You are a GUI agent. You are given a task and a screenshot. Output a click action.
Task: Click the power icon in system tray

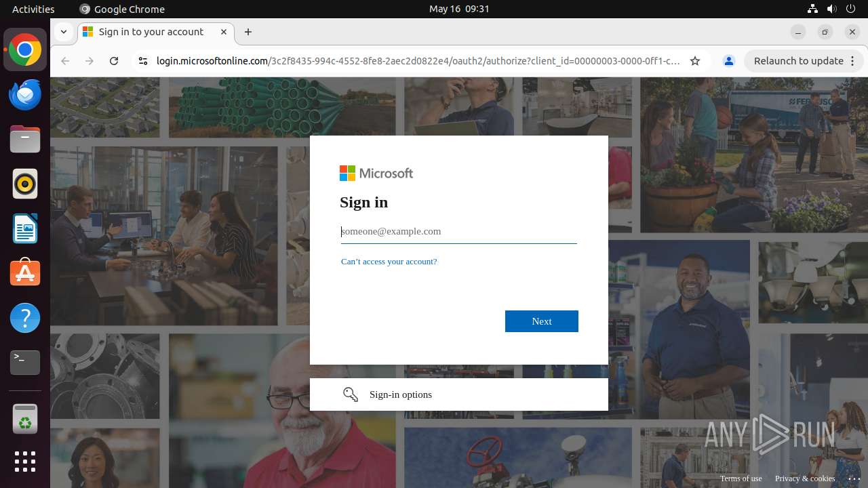(x=851, y=9)
